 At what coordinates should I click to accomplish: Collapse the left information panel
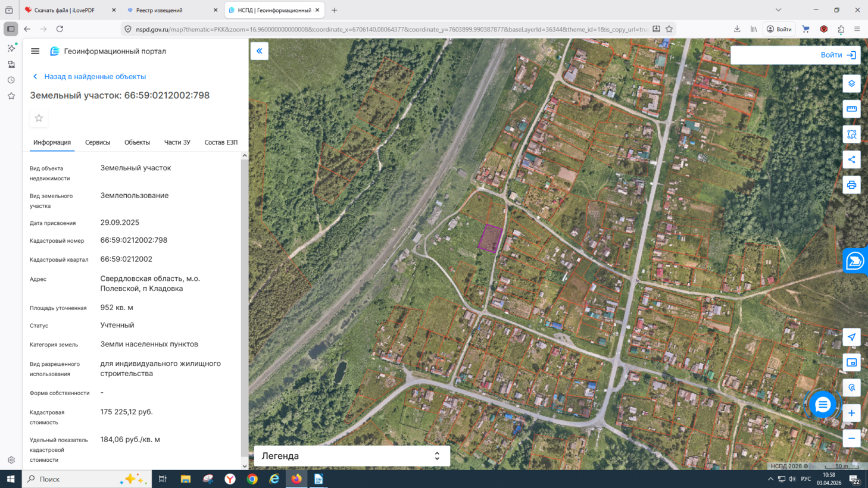coord(260,51)
